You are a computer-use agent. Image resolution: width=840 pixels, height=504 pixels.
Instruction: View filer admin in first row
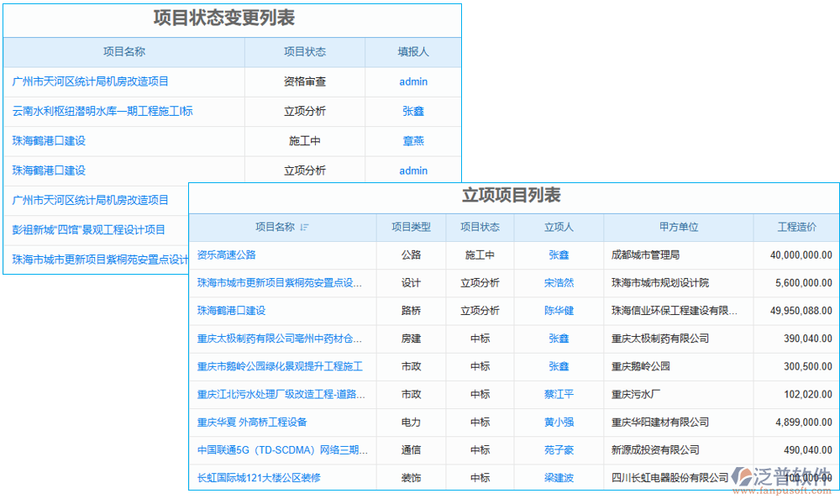[x=412, y=81]
